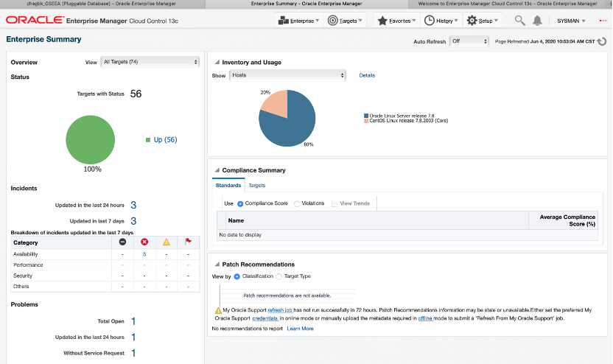Open the Targets menu

(345, 21)
